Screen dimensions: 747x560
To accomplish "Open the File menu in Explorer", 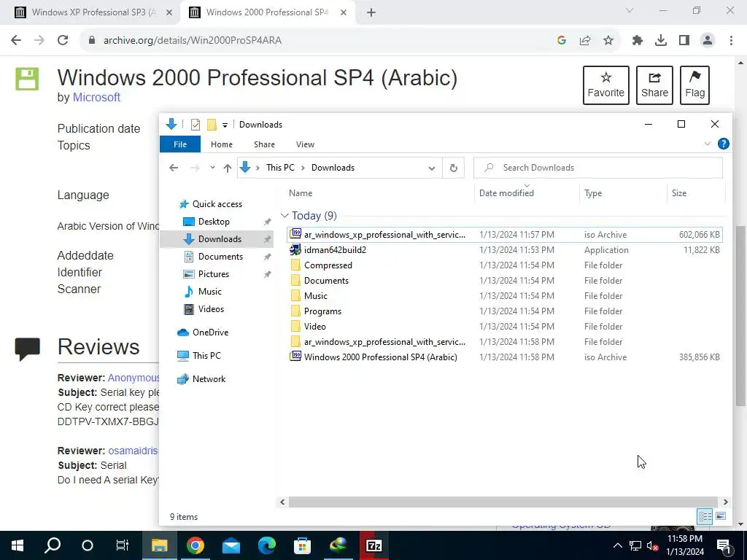I will click(x=180, y=144).
